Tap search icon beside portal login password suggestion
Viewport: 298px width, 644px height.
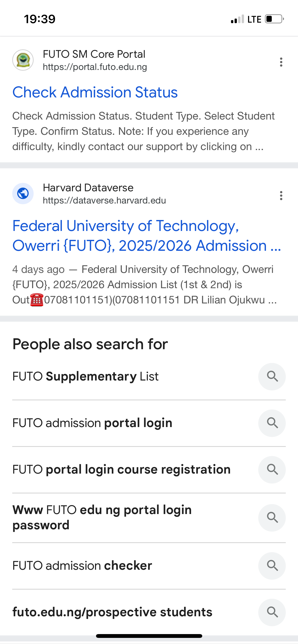click(x=272, y=518)
